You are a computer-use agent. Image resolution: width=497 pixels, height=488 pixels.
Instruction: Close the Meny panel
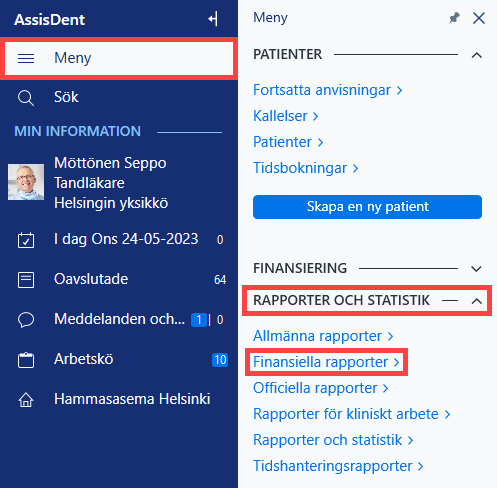click(x=479, y=18)
